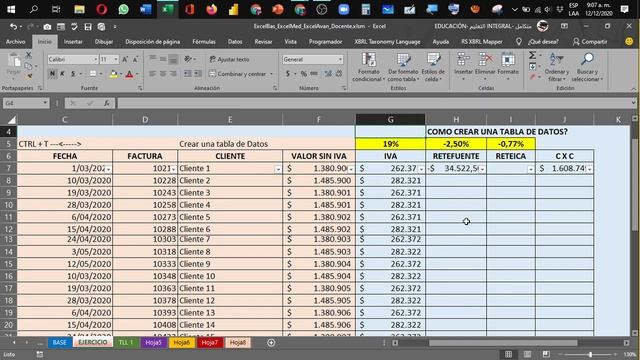Click Combinar y centrar button
The width and height of the screenshot is (640, 360).
click(238, 74)
